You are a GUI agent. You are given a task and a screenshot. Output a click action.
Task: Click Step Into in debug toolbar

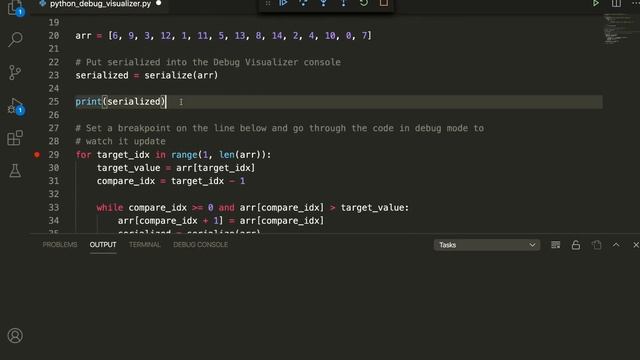323,3
